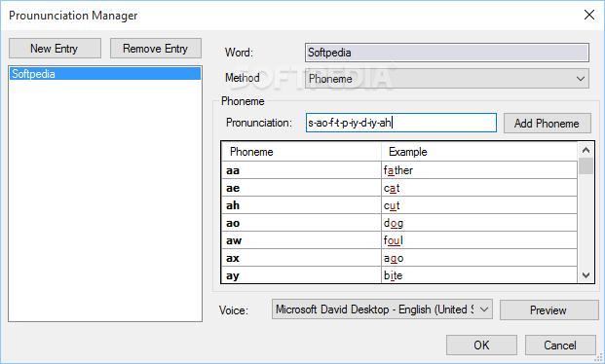Click the 'cut' example cell
This screenshot has width=605, height=364.
point(479,205)
